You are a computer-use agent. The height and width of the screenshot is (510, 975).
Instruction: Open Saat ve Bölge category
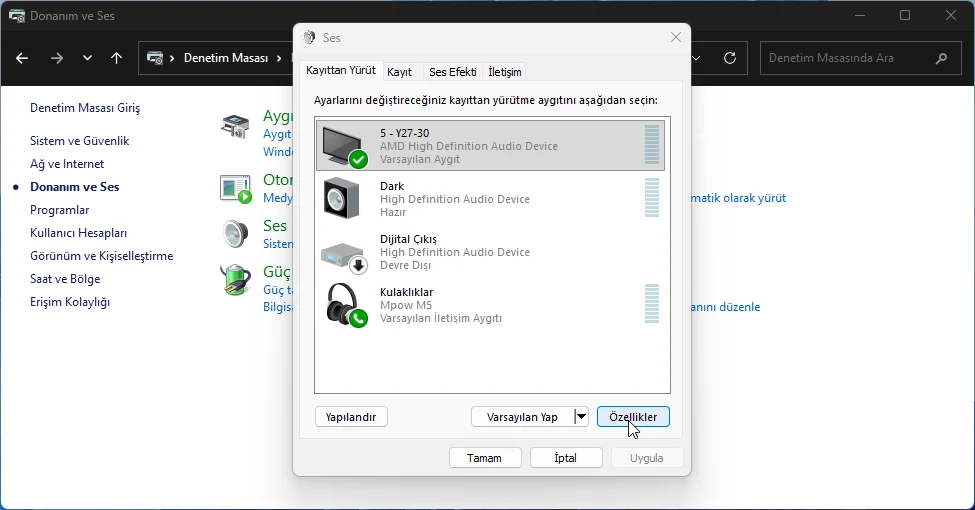tap(65, 279)
